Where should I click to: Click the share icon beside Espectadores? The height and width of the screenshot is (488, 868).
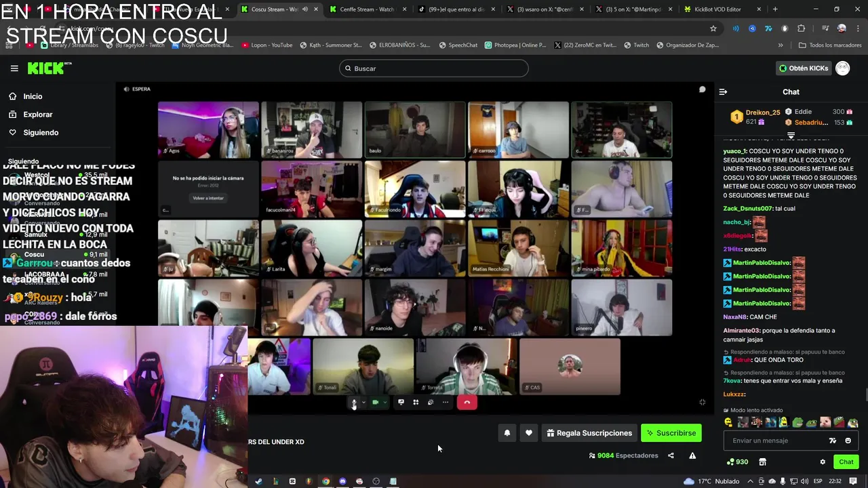[x=671, y=455]
